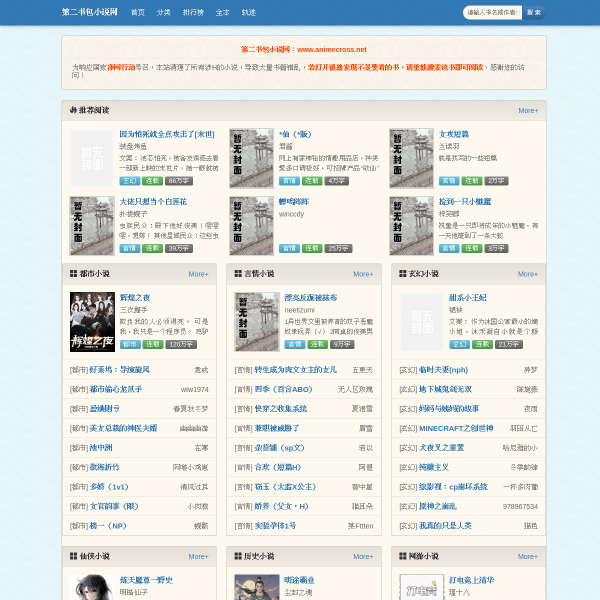The image size is (600, 600).
Task: Open the 美女总裁的神医夫婿 list entry
Action: coord(123,428)
